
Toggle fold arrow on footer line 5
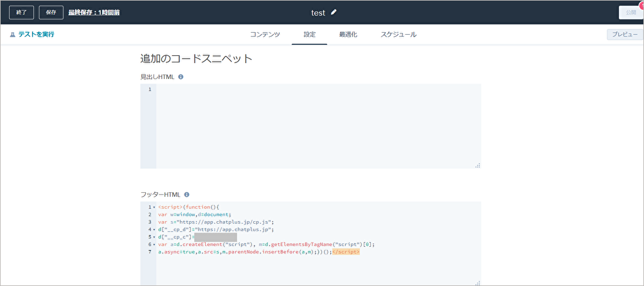(154, 237)
